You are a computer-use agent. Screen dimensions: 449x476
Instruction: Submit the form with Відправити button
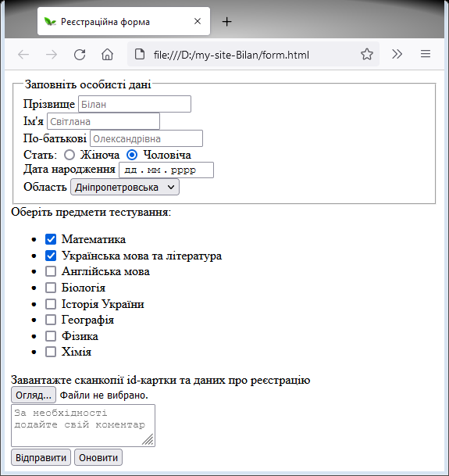(x=41, y=457)
